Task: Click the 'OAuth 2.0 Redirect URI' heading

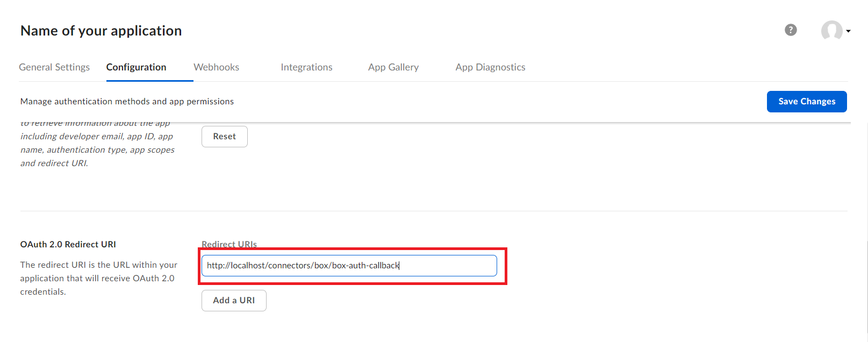Action: (68, 244)
